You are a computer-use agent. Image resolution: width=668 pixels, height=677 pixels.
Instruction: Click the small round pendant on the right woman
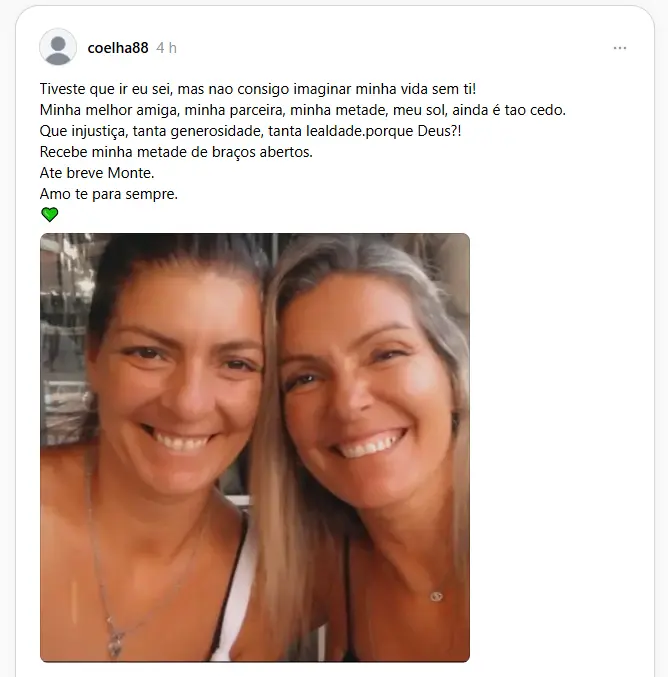[437, 596]
